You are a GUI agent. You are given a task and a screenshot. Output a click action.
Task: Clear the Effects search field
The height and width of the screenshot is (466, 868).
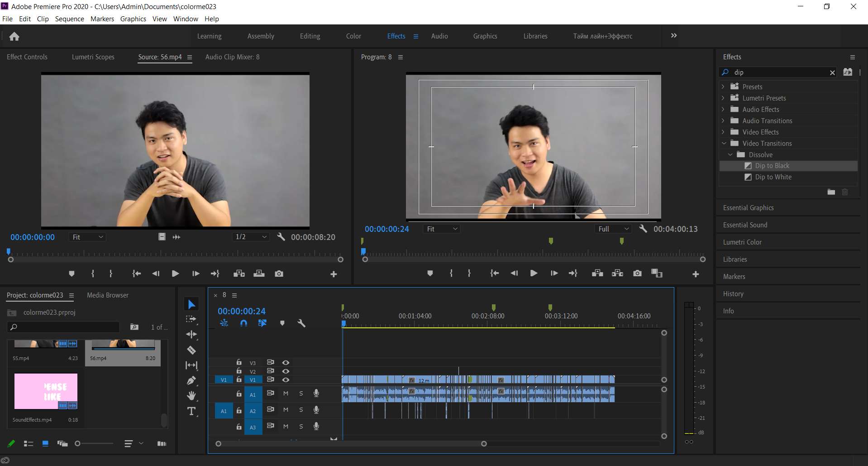point(832,72)
